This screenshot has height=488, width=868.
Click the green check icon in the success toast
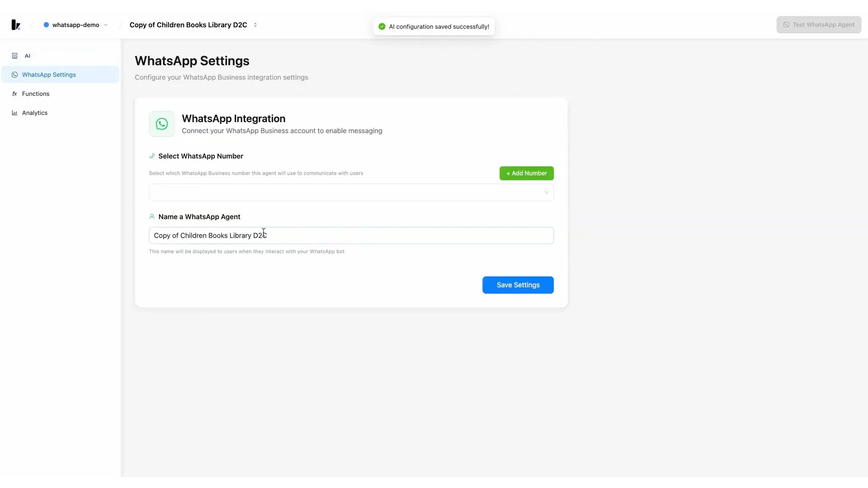[382, 27]
